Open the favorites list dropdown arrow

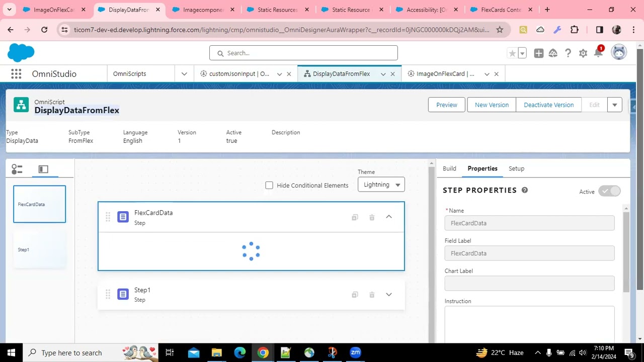(x=522, y=53)
